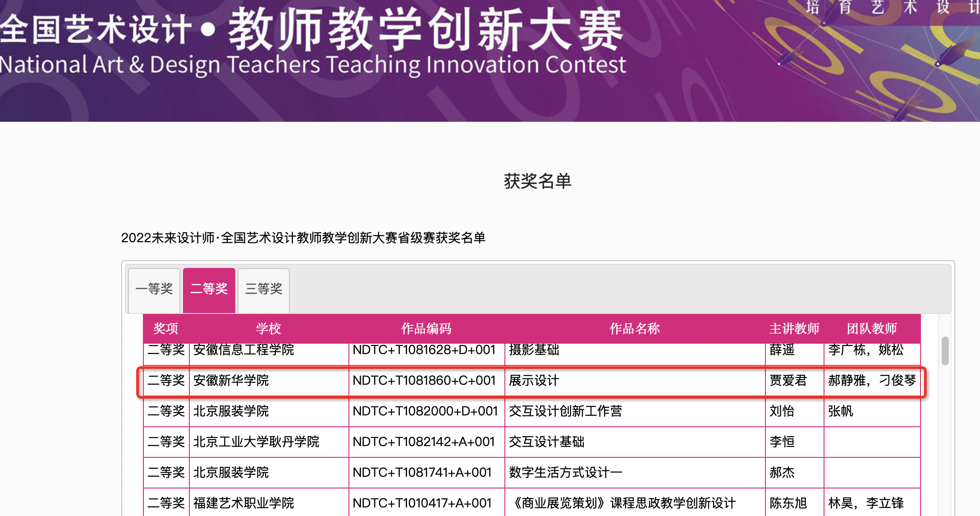Switch to the 一等奖 tab
980x516 pixels.
coord(154,289)
